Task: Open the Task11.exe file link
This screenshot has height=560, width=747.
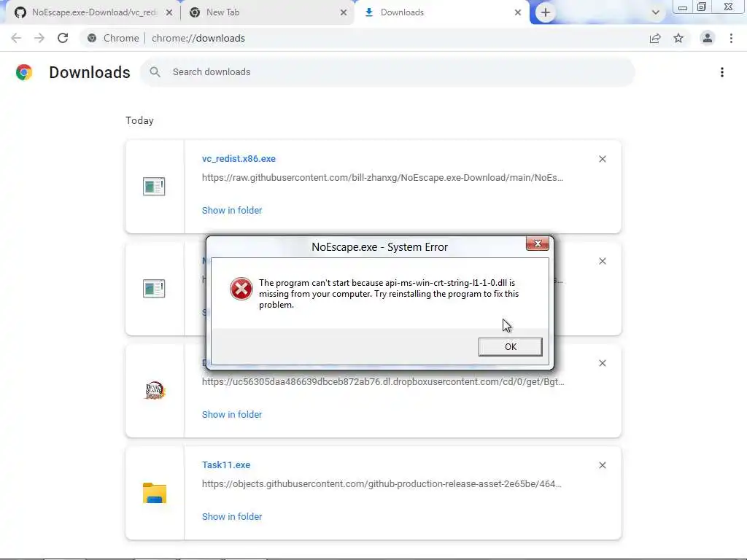Action: pos(226,464)
